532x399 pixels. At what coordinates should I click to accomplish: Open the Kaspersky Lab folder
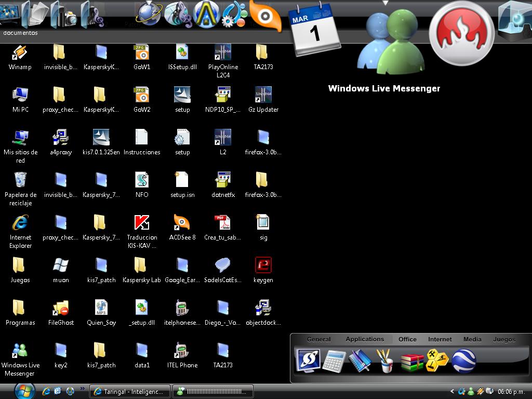[140, 265]
